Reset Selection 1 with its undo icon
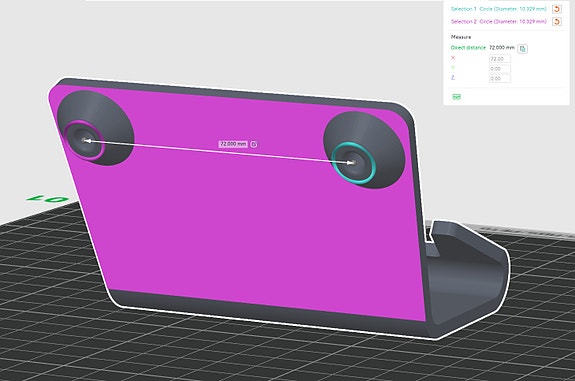Image resolution: width=575 pixels, height=381 pixels. (x=557, y=9)
